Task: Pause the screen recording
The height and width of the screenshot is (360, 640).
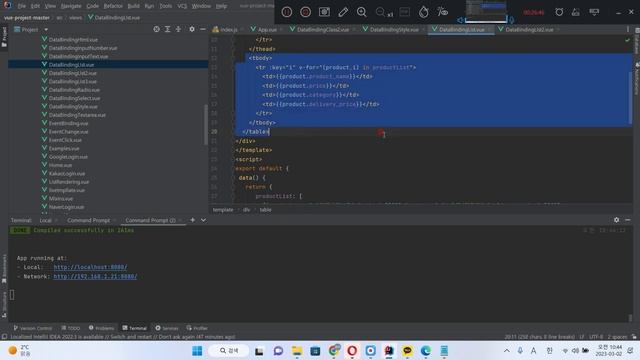Action: [287, 12]
